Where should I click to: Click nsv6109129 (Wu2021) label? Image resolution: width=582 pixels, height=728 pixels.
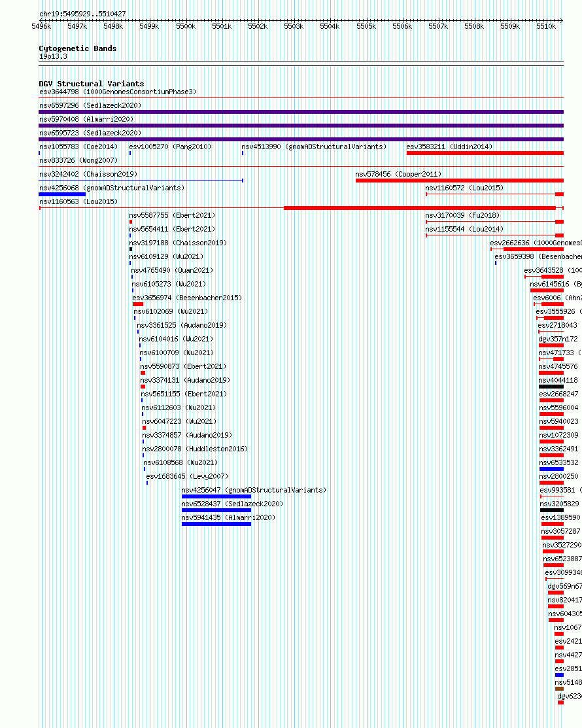click(x=167, y=256)
